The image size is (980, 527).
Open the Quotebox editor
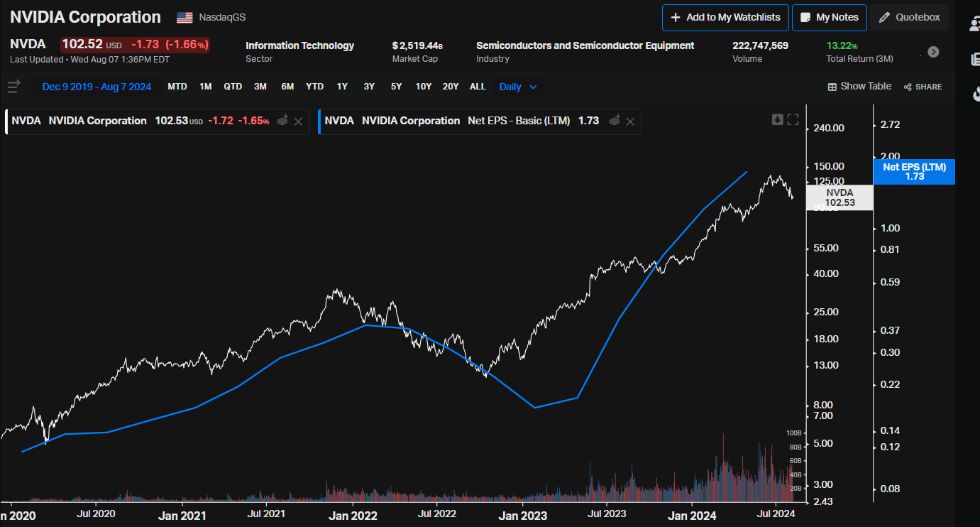tap(910, 18)
